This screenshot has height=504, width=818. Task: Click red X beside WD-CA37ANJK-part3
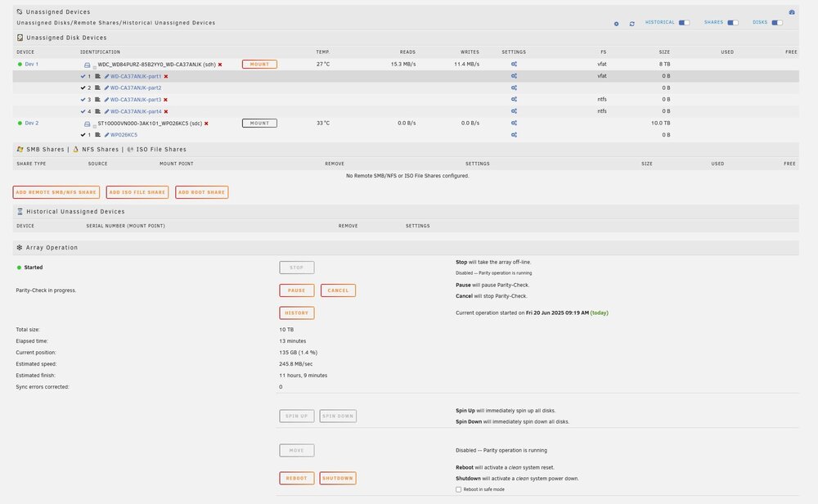click(166, 100)
